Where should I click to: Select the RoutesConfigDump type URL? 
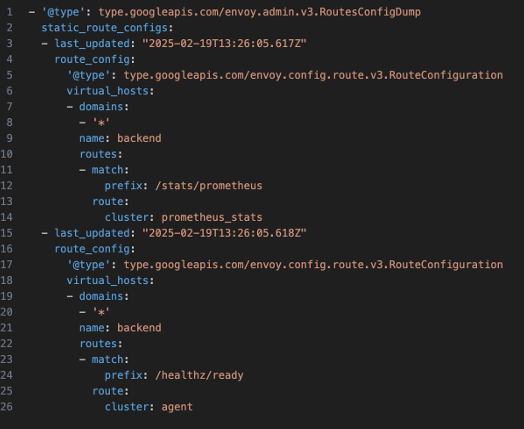point(259,12)
